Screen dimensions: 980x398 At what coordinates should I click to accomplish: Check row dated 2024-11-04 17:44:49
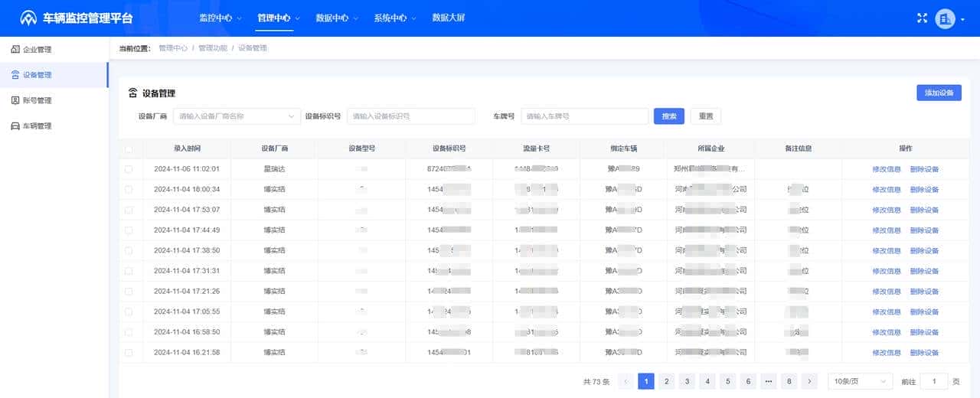(x=129, y=230)
